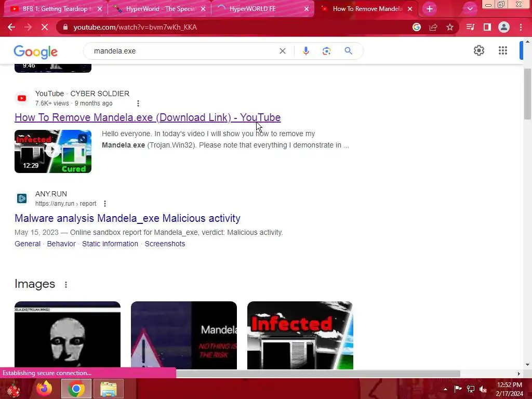Start voice search with the microphone icon
Image resolution: width=532 pixels, height=399 pixels.
[305, 51]
